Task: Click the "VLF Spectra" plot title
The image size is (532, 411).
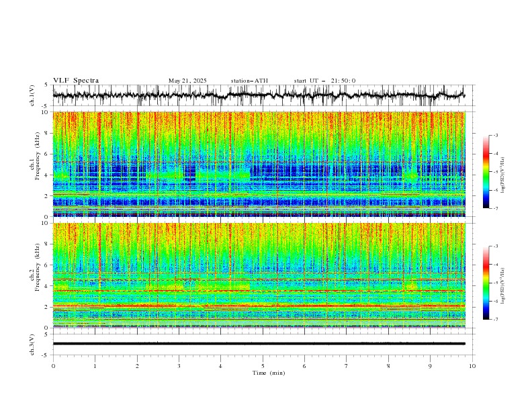Action: coord(76,81)
